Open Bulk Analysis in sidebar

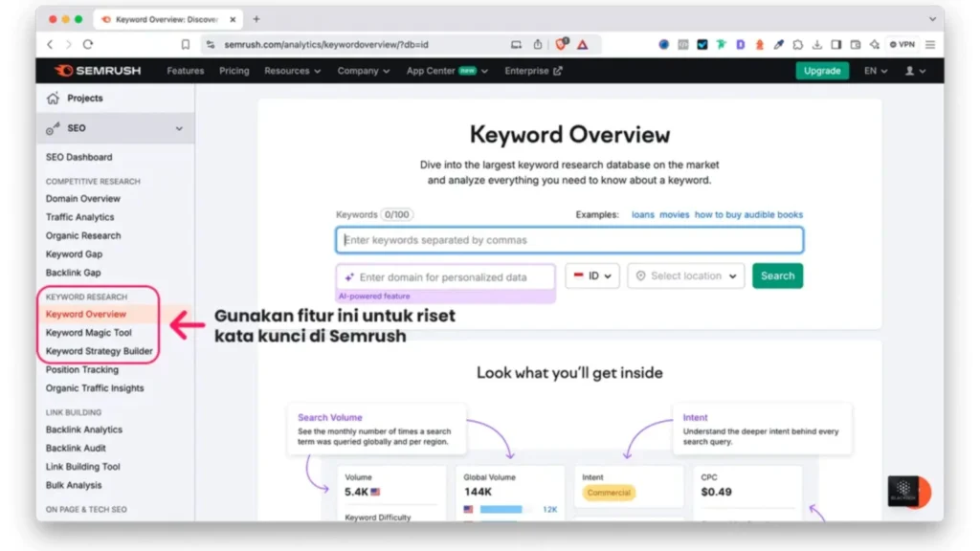click(73, 485)
